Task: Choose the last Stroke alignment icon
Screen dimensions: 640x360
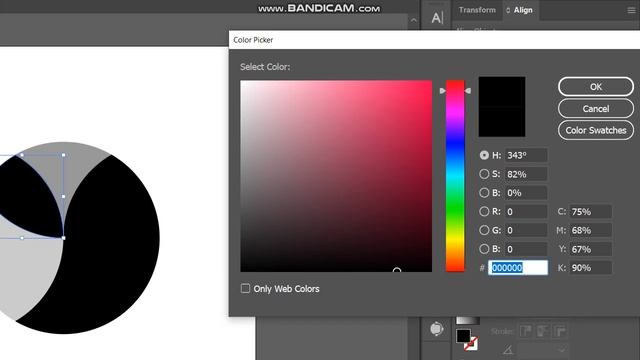Action: [560, 331]
